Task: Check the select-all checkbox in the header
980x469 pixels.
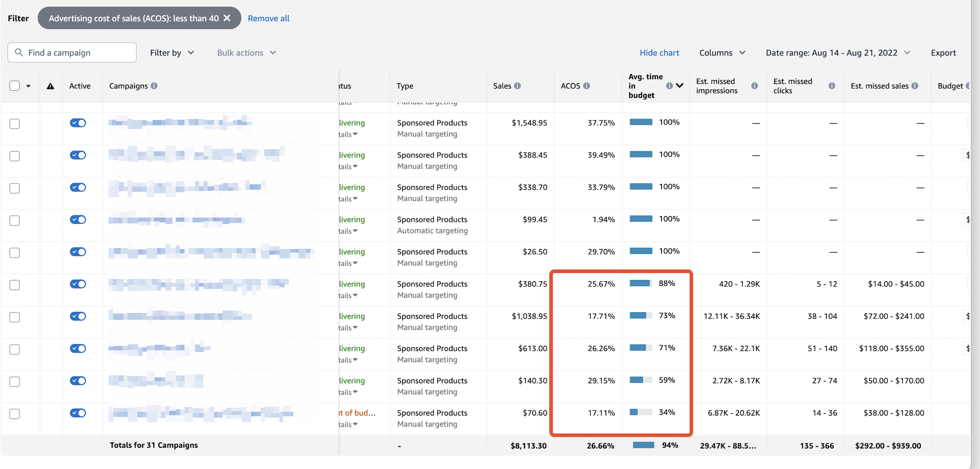Action: 14,85
